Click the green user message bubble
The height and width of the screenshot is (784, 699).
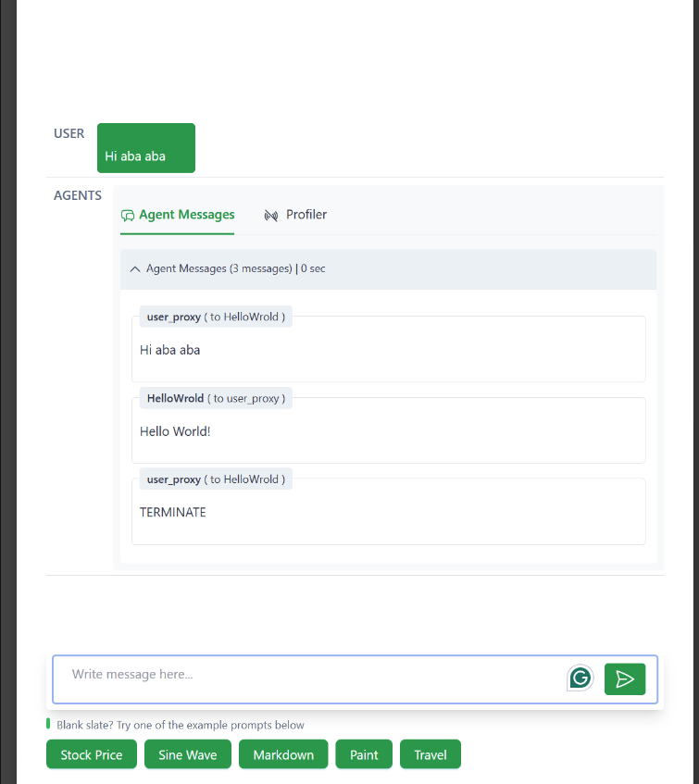pos(146,148)
